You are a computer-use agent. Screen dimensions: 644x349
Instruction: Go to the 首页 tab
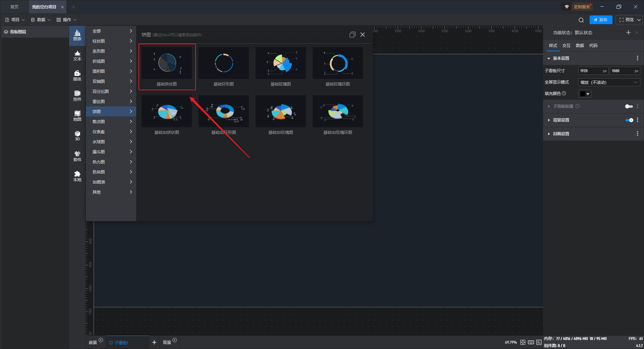click(x=14, y=7)
